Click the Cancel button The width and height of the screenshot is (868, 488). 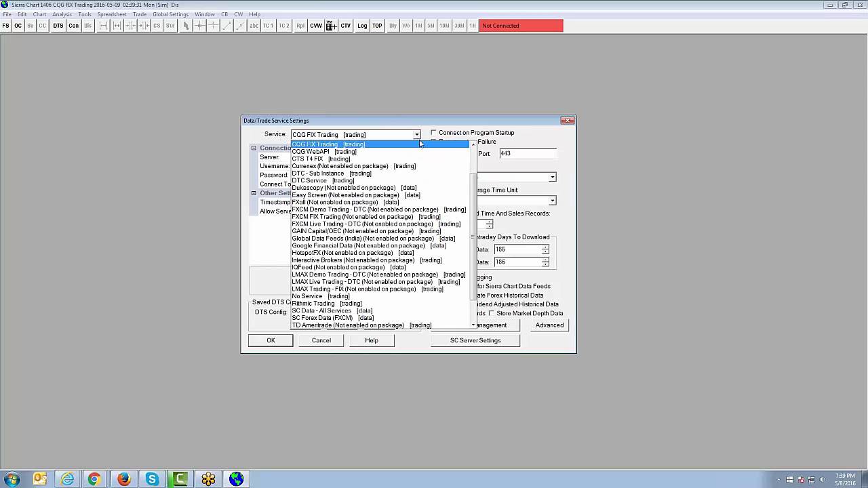[321, 340]
